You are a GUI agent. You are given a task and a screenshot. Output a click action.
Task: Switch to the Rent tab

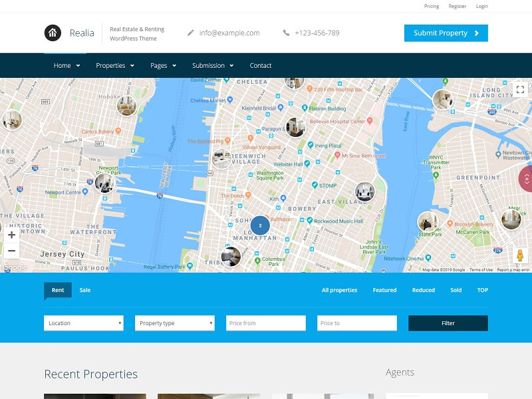click(58, 290)
